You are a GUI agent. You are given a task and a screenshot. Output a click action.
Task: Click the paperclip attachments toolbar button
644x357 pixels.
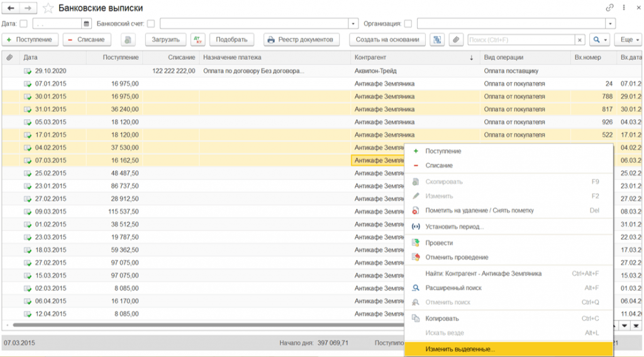[455, 40]
